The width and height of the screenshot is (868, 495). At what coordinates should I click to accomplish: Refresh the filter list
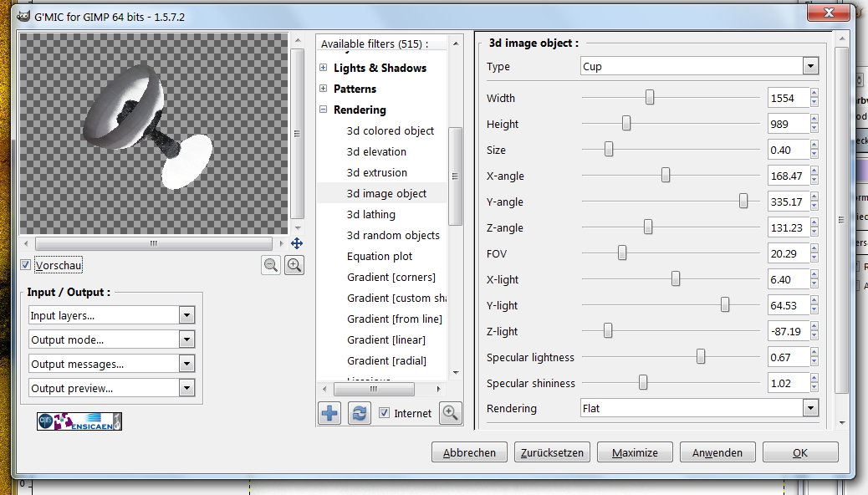[x=360, y=413]
